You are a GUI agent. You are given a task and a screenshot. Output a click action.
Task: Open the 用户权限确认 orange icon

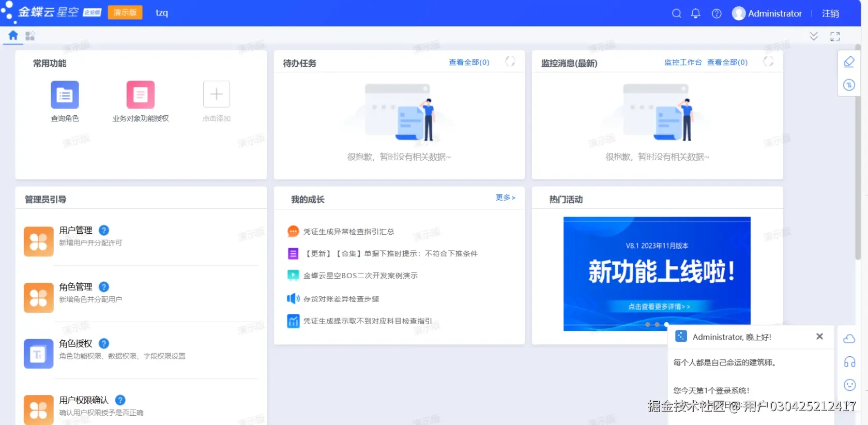click(x=39, y=410)
